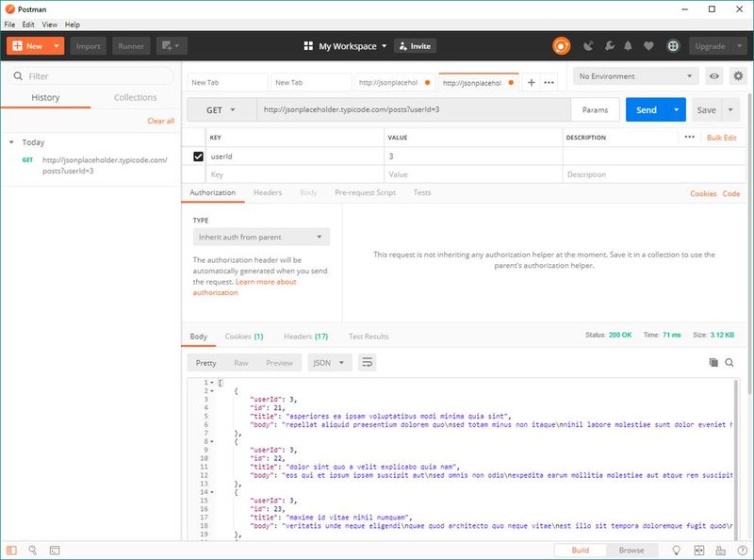Open the Cookies link
Screen dimensions: 754x560
(x=703, y=193)
